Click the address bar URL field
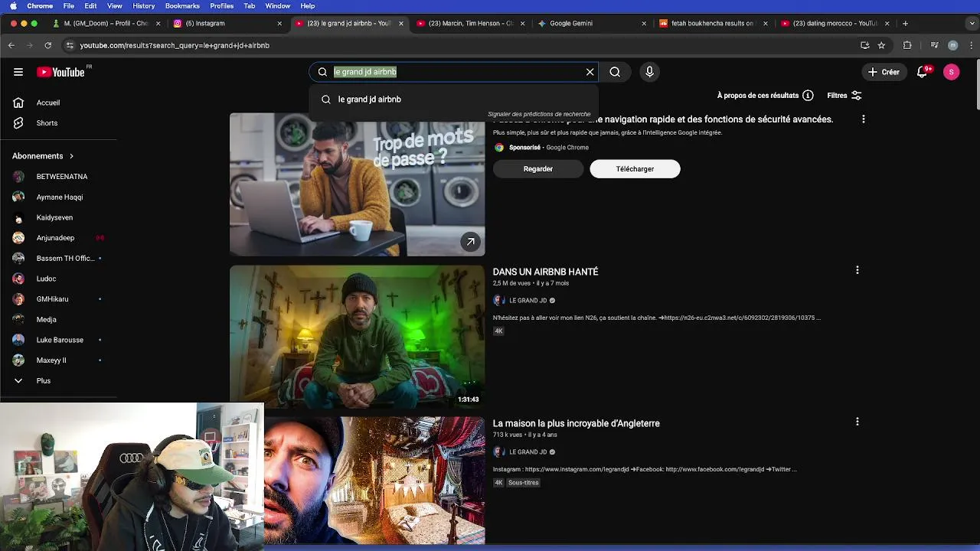980x551 pixels. tap(459, 45)
